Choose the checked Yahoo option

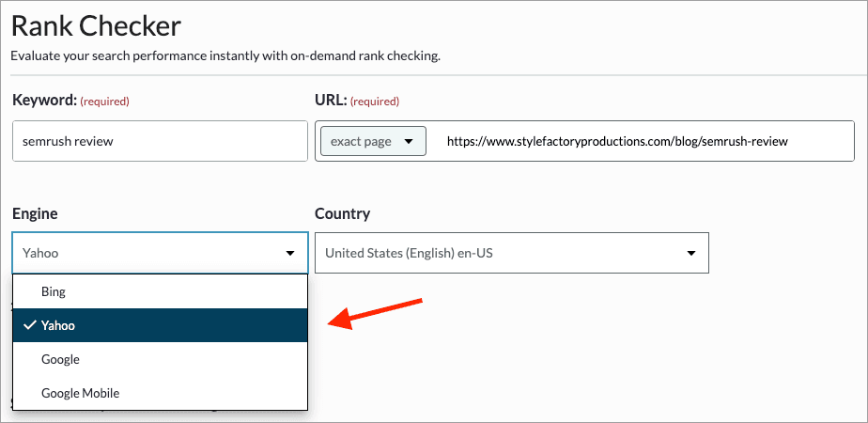(160, 325)
